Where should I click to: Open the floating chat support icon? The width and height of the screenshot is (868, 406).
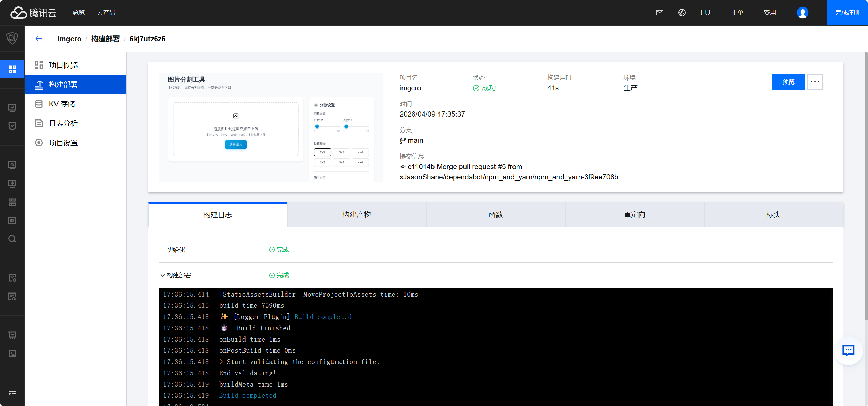pos(848,350)
